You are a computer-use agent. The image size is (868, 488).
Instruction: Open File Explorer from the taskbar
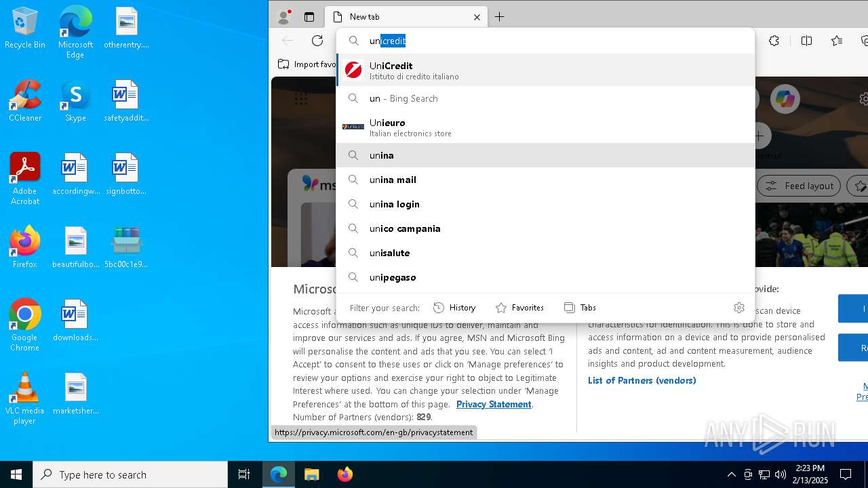[x=311, y=474]
